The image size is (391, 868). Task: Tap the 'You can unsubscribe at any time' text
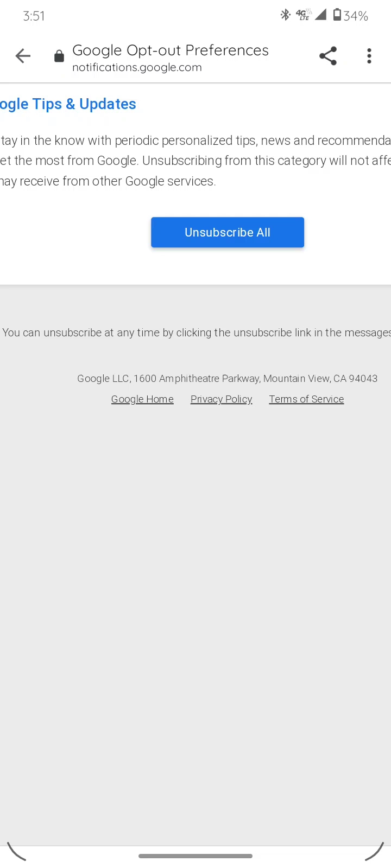(x=197, y=333)
